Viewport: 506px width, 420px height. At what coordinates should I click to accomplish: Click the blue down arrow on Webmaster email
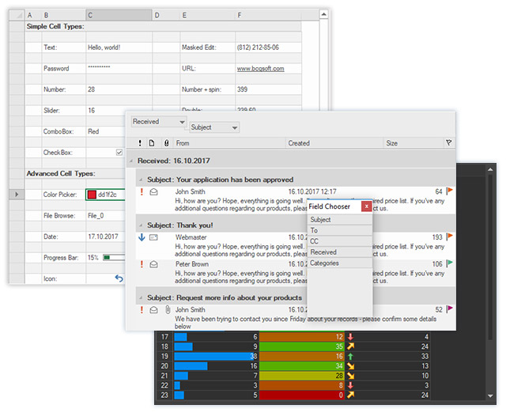point(142,236)
